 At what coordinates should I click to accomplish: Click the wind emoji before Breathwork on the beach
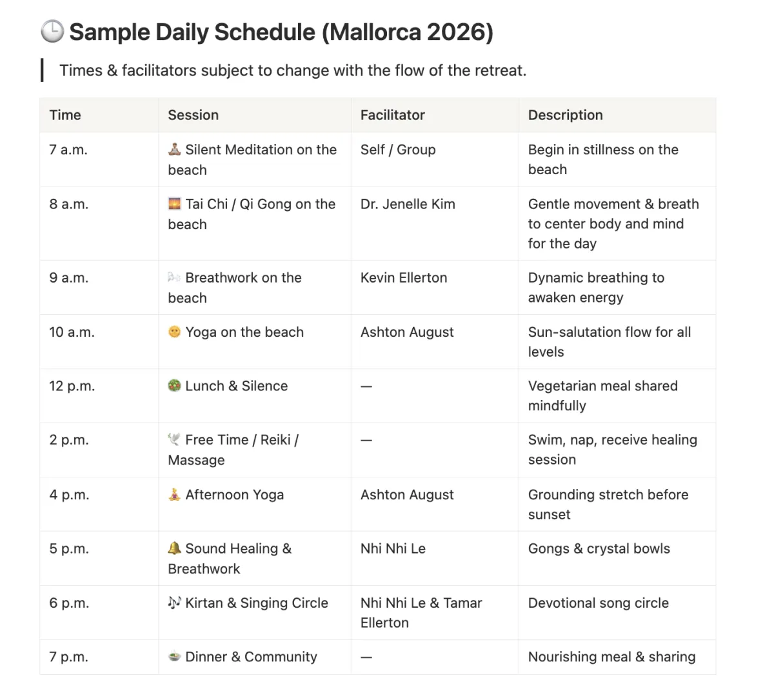click(174, 277)
